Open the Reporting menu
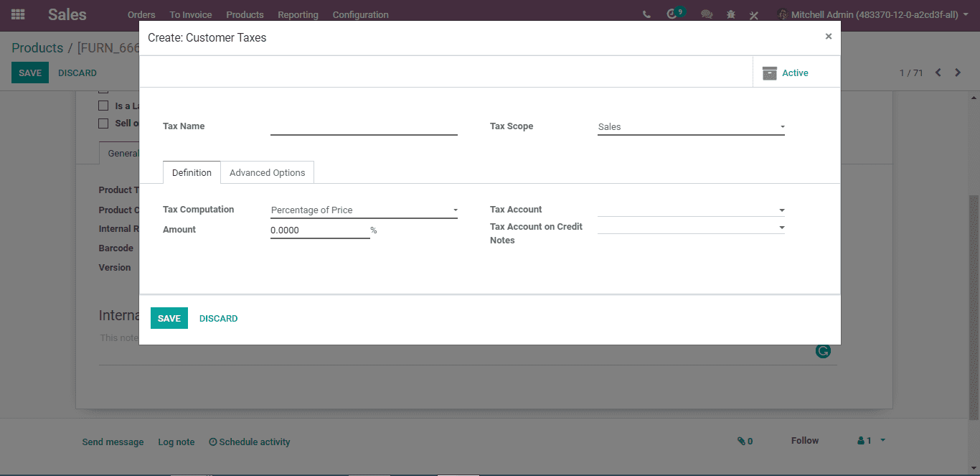980x476 pixels. (298, 14)
